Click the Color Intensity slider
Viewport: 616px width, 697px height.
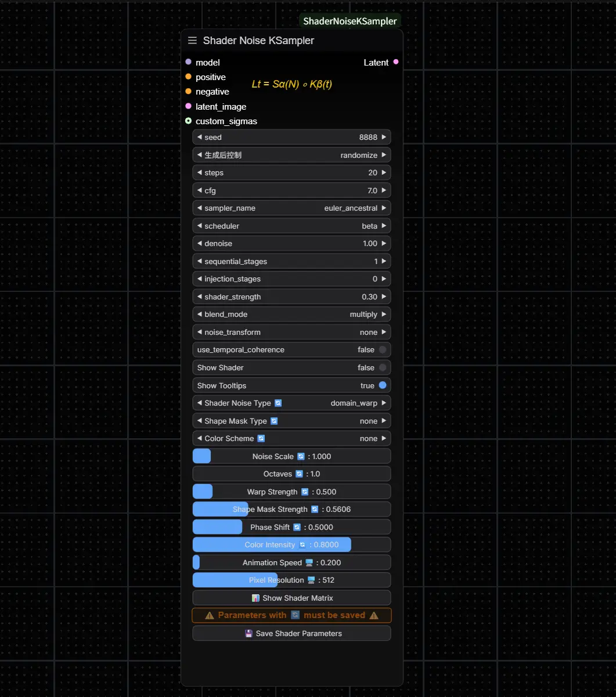coord(291,545)
